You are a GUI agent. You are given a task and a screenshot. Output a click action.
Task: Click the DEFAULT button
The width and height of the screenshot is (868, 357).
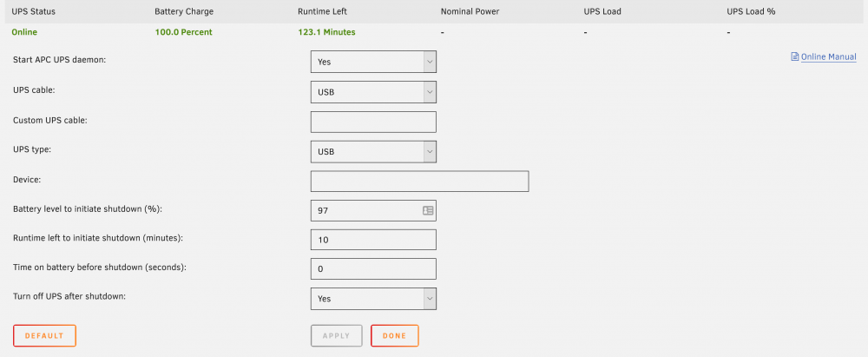click(44, 336)
